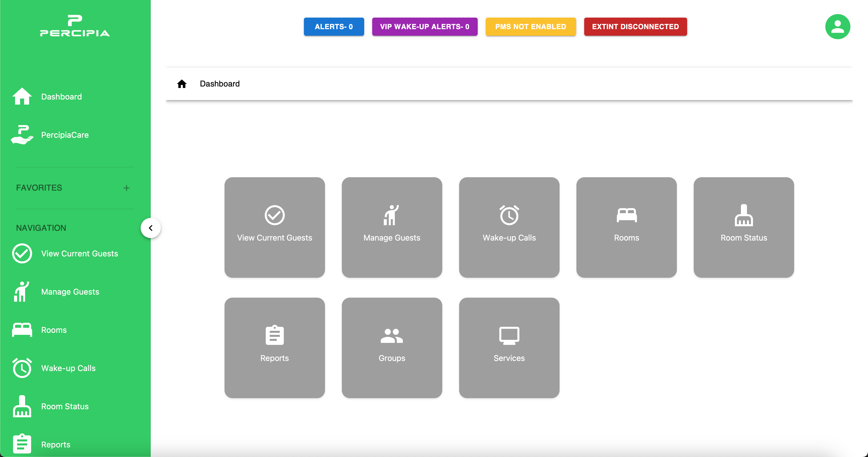The width and height of the screenshot is (868, 457).
Task: Open the Wake-up Calls dashboard tile
Action: click(x=509, y=227)
